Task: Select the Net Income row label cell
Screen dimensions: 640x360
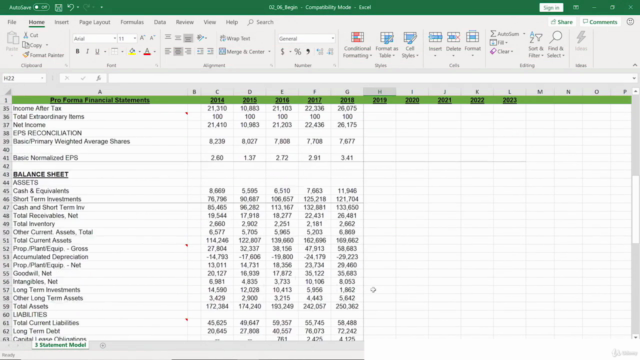Action: coord(100,125)
